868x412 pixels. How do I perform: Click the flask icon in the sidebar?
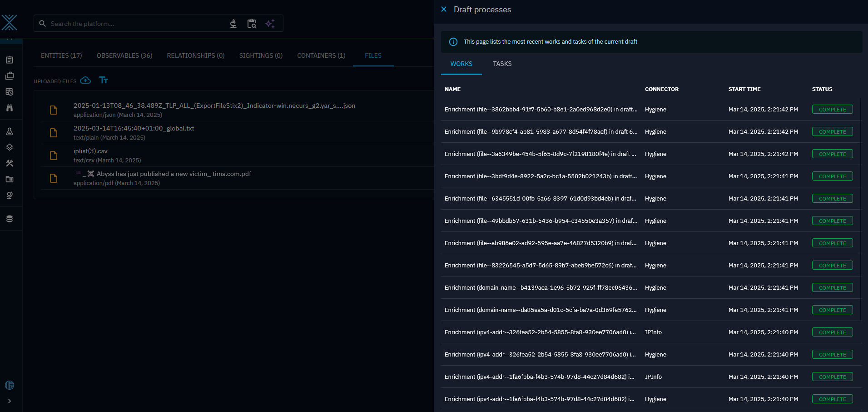point(10,131)
